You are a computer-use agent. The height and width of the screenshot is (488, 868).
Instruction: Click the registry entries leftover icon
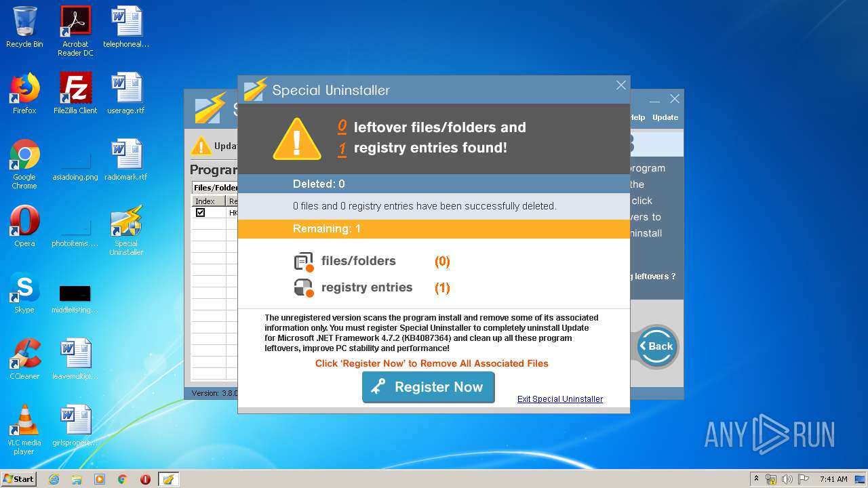[x=304, y=288]
